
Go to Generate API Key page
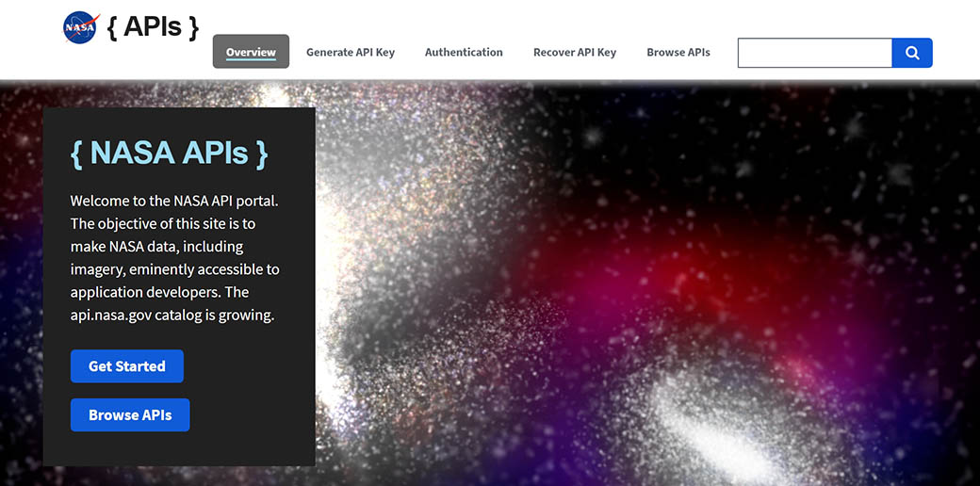[351, 52]
